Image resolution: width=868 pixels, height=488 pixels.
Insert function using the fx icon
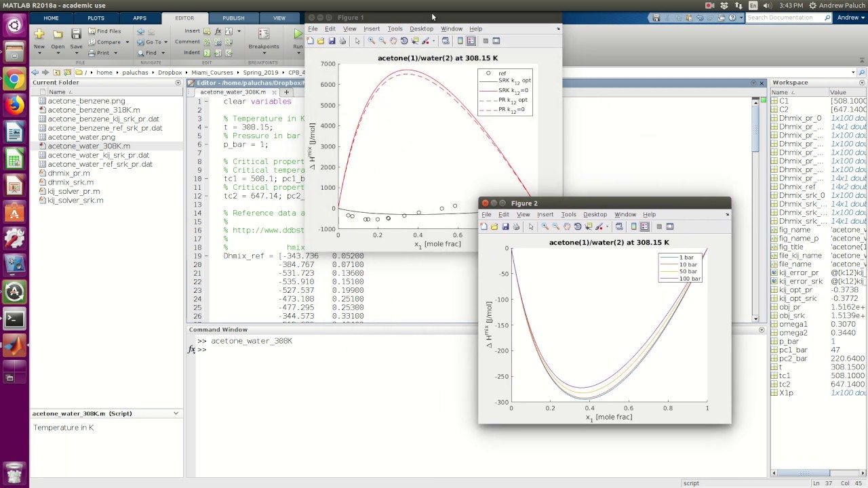(x=218, y=31)
